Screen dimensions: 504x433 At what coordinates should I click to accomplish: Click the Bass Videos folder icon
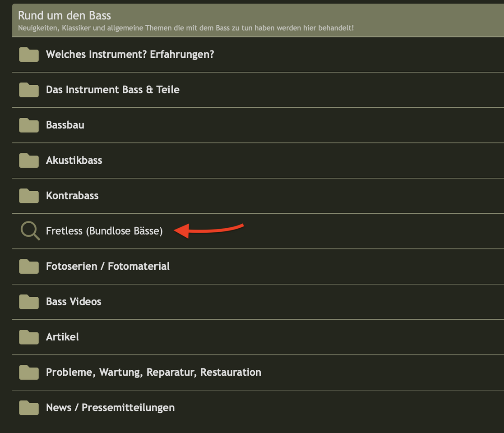coord(29,302)
